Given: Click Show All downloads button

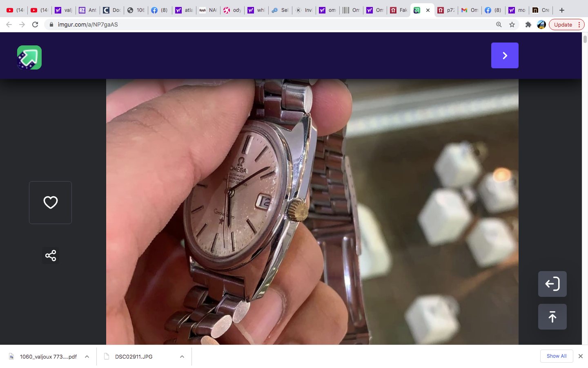Looking at the screenshot, I should point(556,356).
